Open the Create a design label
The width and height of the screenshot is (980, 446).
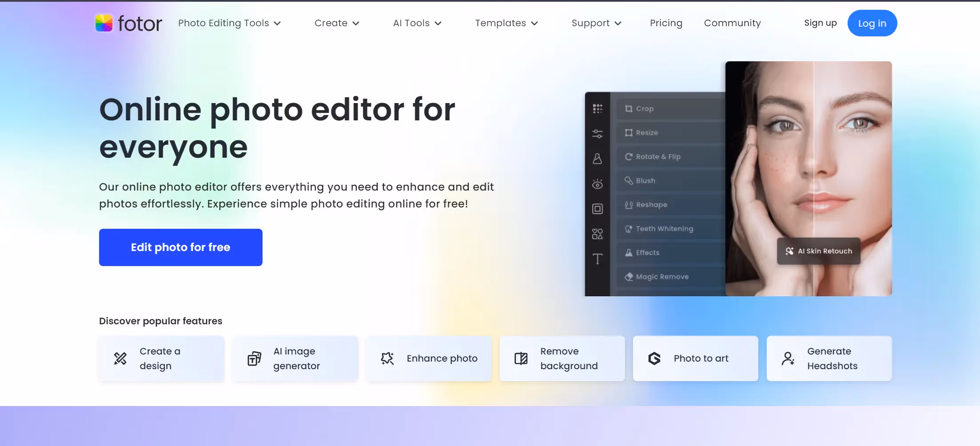(x=160, y=358)
